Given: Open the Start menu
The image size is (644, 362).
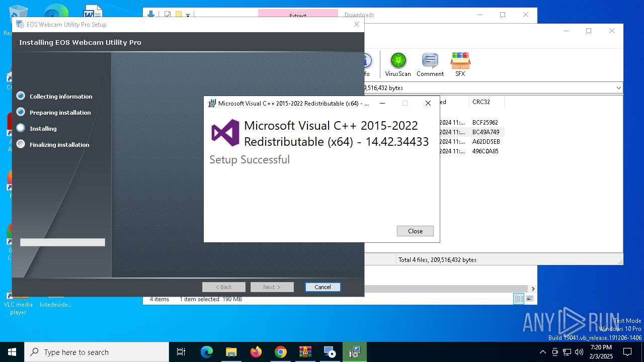Looking at the screenshot, I should click(x=12, y=352).
